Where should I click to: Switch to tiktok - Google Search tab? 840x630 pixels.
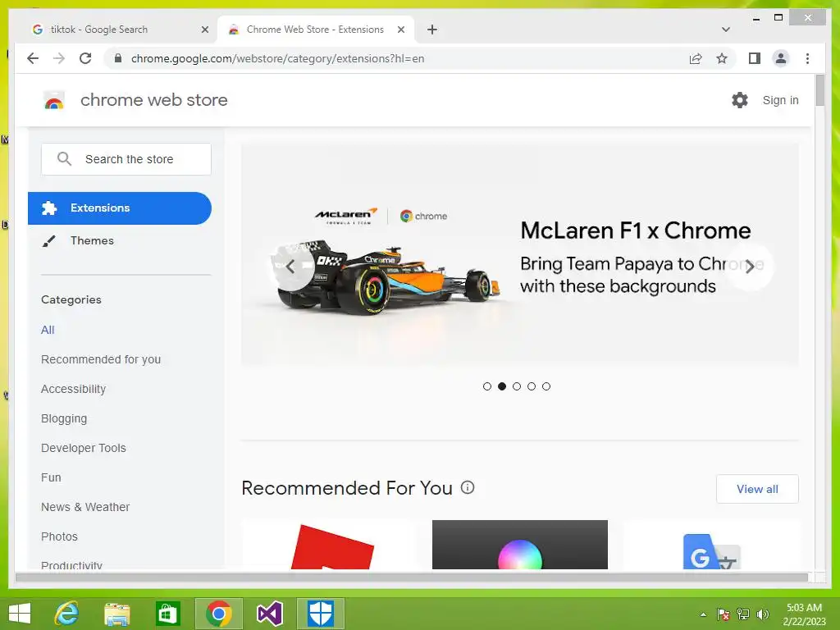tap(118, 30)
